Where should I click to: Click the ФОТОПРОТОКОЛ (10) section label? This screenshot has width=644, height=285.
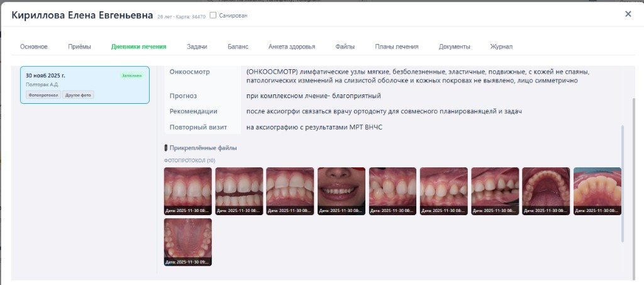pyautogui.click(x=189, y=160)
